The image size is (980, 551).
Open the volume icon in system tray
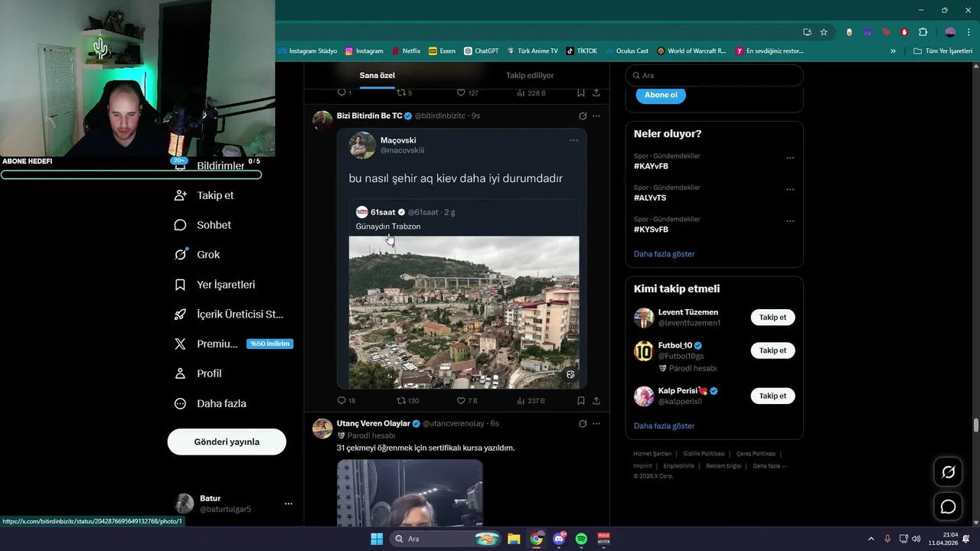(x=916, y=539)
